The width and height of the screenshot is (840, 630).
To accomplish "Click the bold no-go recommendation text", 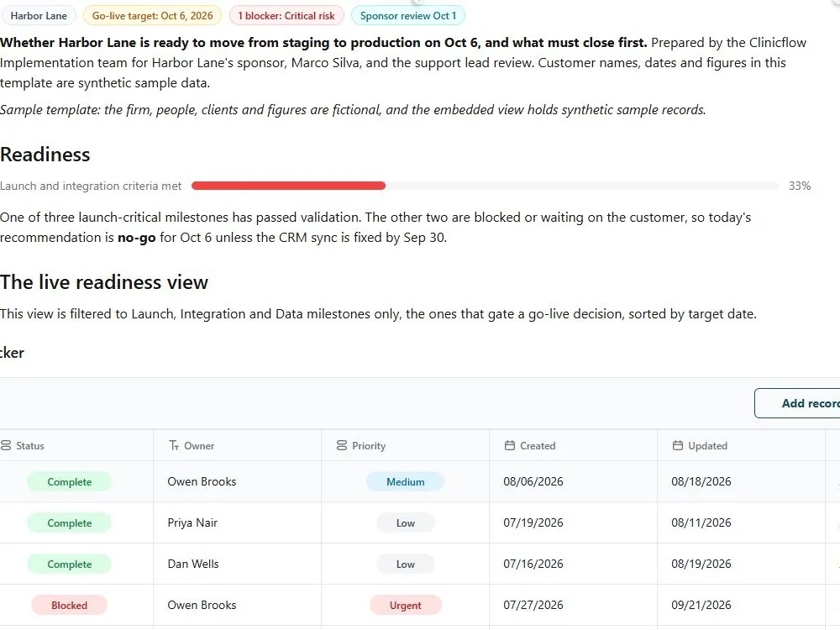I will pyautogui.click(x=137, y=238).
